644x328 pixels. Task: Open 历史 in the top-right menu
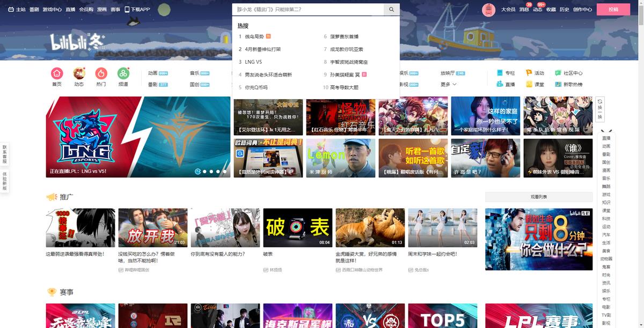[564, 10]
